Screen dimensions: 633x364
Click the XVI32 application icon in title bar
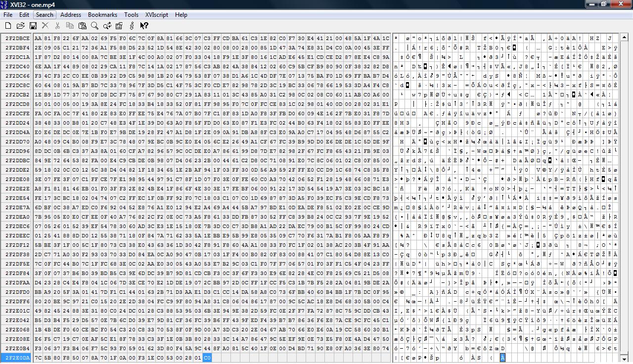[4, 4]
